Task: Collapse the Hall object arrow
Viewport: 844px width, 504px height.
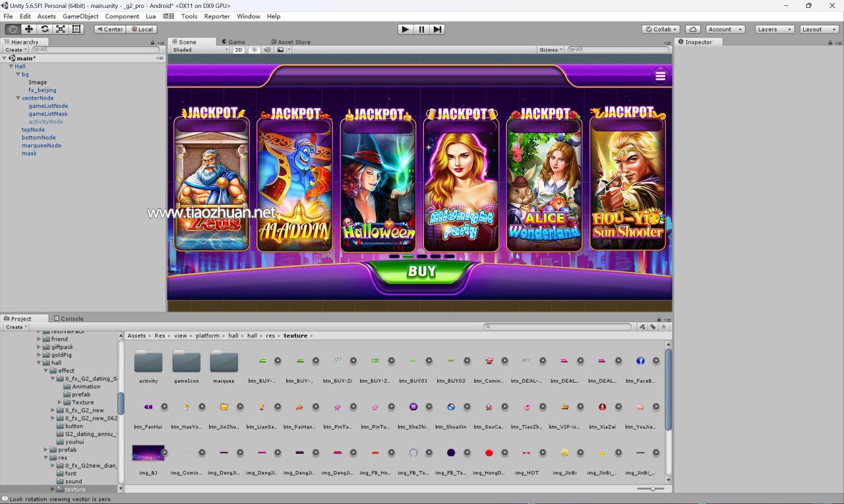Action: pos(11,66)
